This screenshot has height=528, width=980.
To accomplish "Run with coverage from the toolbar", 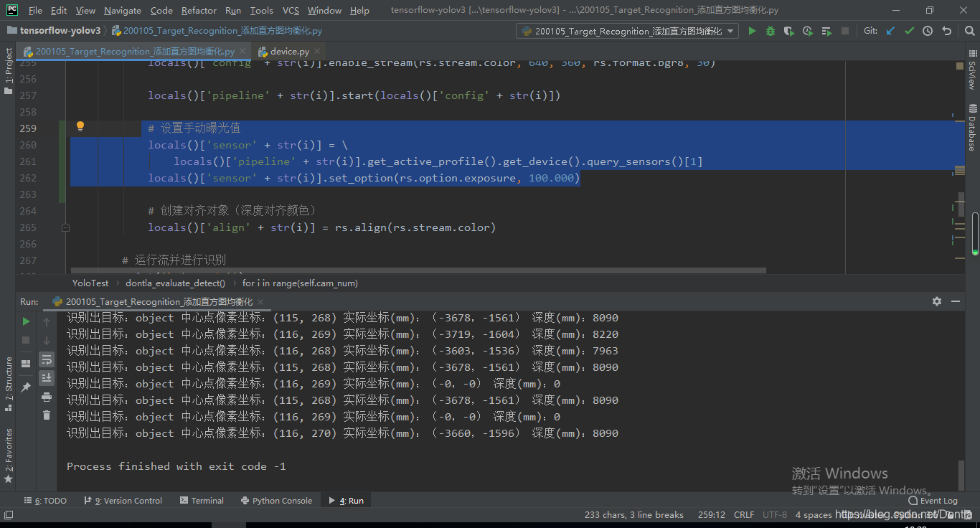I will click(x=789, y=31).
